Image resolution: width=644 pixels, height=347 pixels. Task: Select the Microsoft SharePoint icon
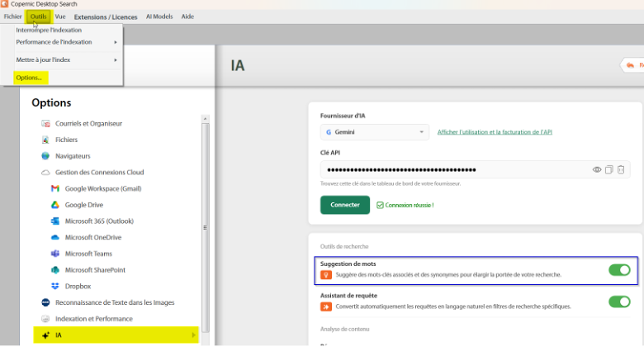pyautogui.click(x=55, y=269)
